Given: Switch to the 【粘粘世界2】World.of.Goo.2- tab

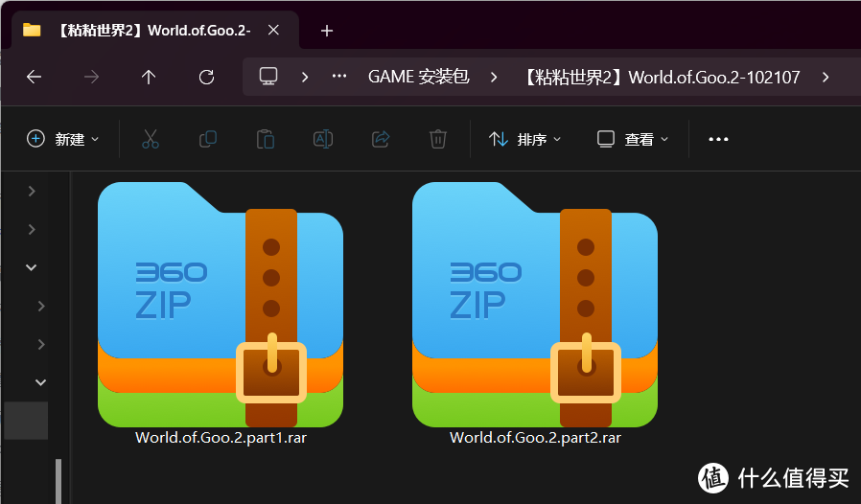Looking at the screenshot, I should point(155,31).
